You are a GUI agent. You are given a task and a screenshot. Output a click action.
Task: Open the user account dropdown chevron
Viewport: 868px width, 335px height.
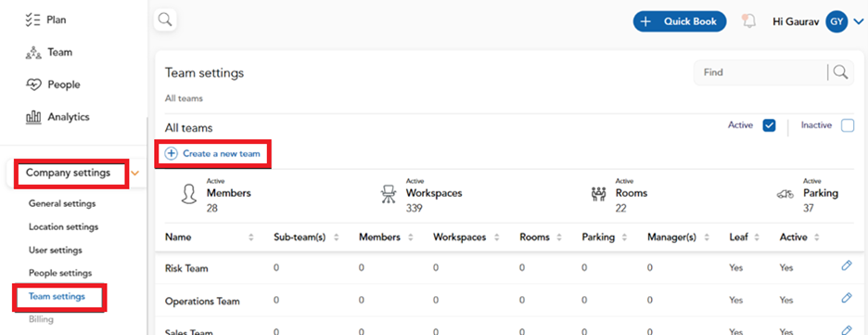858,22
